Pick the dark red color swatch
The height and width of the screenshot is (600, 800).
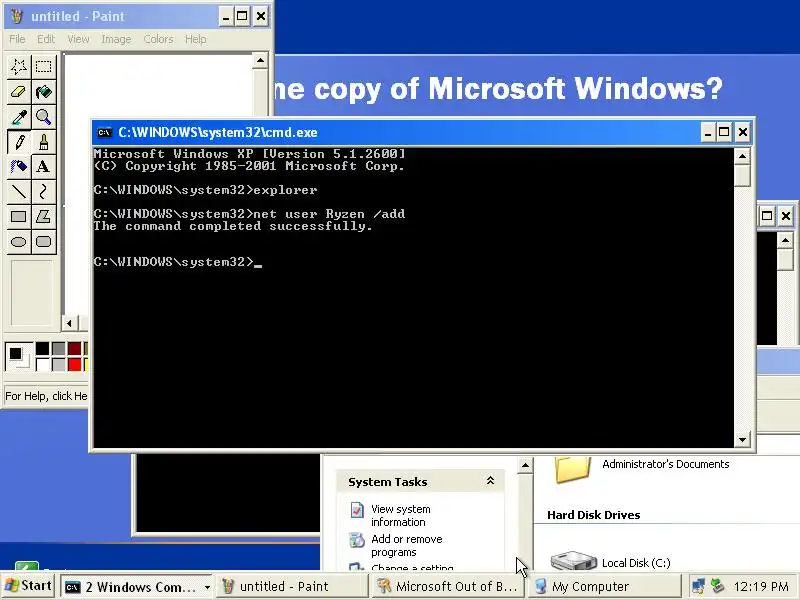(74, 348)
